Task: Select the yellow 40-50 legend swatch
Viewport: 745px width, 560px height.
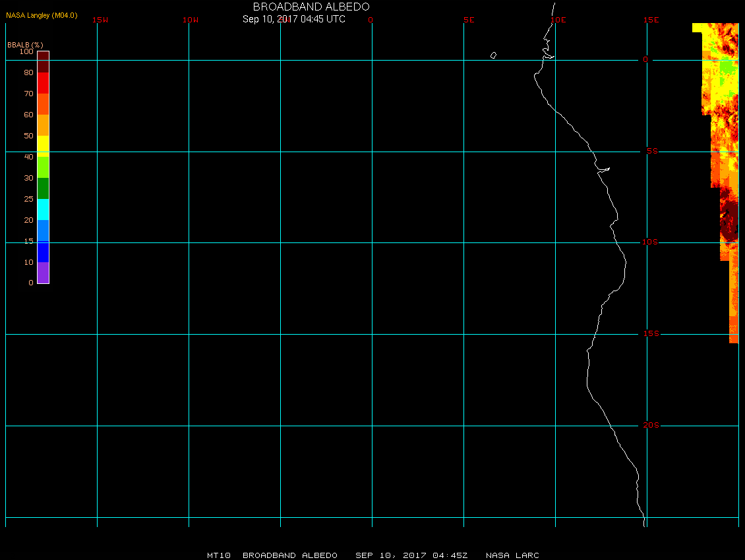Action: [x=44, y=146]
